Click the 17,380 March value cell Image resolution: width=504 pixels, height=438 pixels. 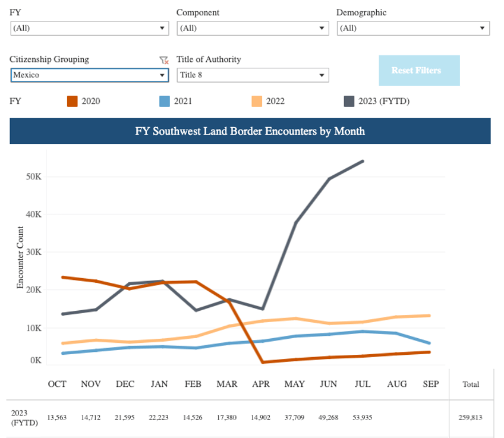(x=226, y=418)
